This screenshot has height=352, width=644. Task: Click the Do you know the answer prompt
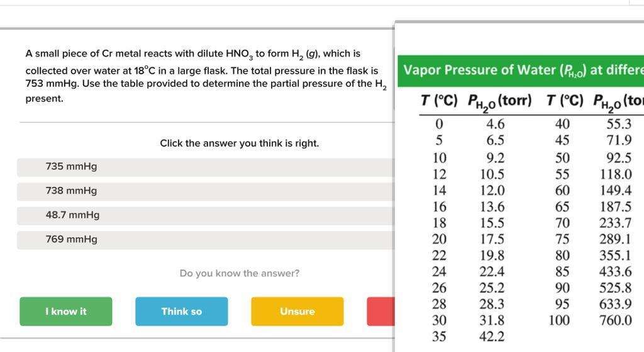(x=240, y=273)
